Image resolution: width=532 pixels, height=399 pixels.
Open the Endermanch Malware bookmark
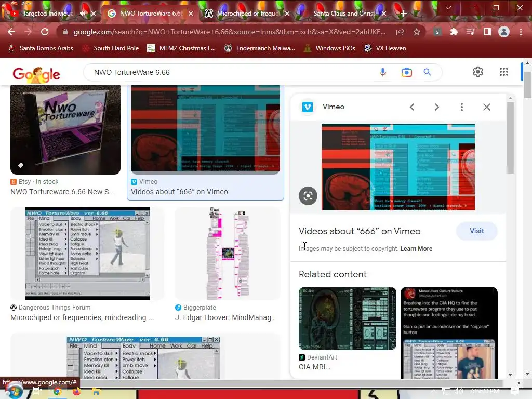(260, 48)
